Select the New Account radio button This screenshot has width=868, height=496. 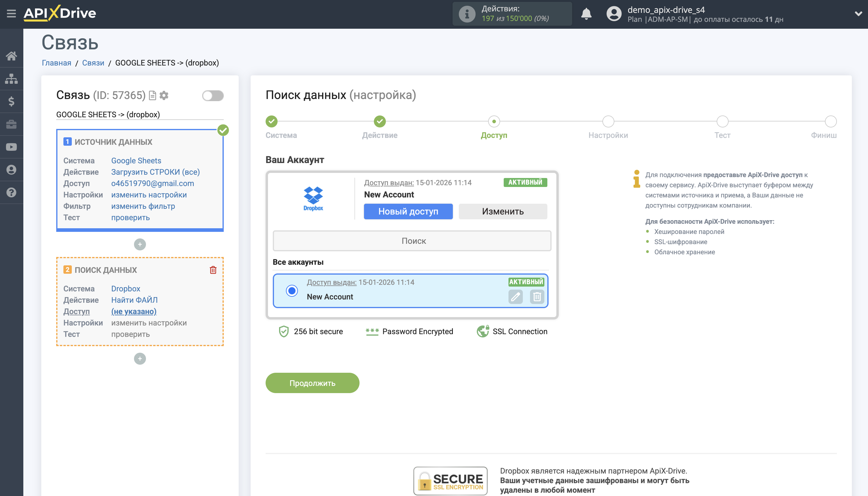(x=292, y=291)
